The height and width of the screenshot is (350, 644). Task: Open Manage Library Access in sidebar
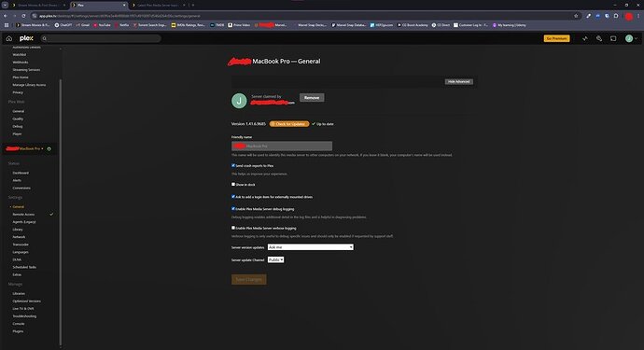coord(29,85)
